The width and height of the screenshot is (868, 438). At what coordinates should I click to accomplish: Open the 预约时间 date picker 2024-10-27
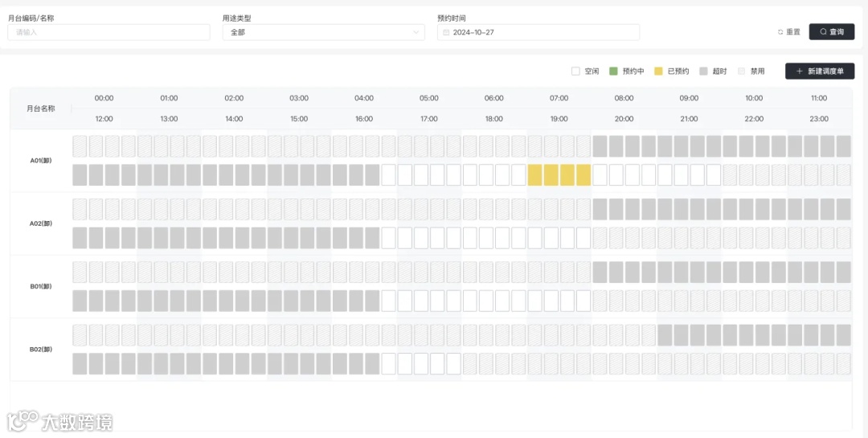pyautogui.click(x=538, y=32)
